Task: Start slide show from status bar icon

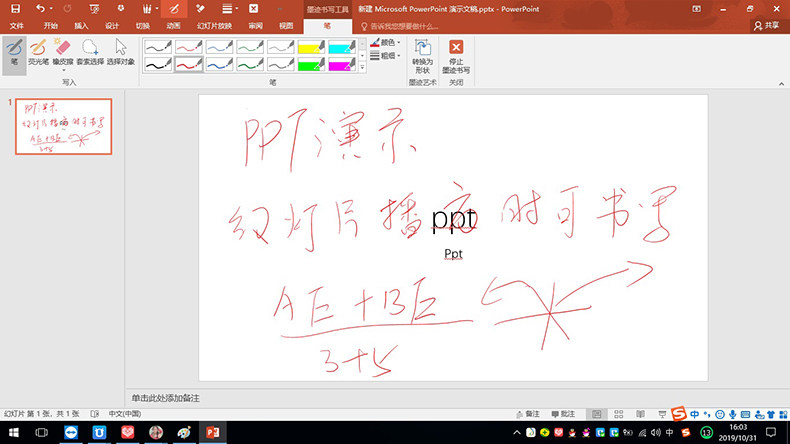Action: click(662, 414)
